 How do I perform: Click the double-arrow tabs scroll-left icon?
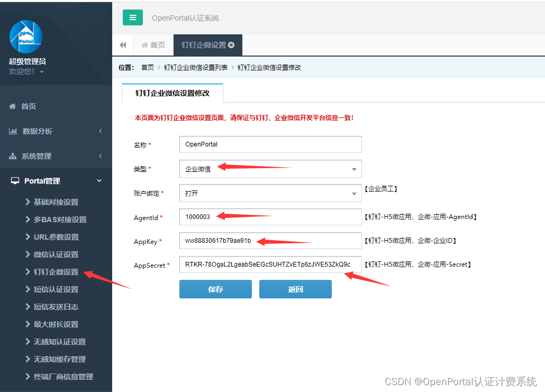[x=123, y=45]
